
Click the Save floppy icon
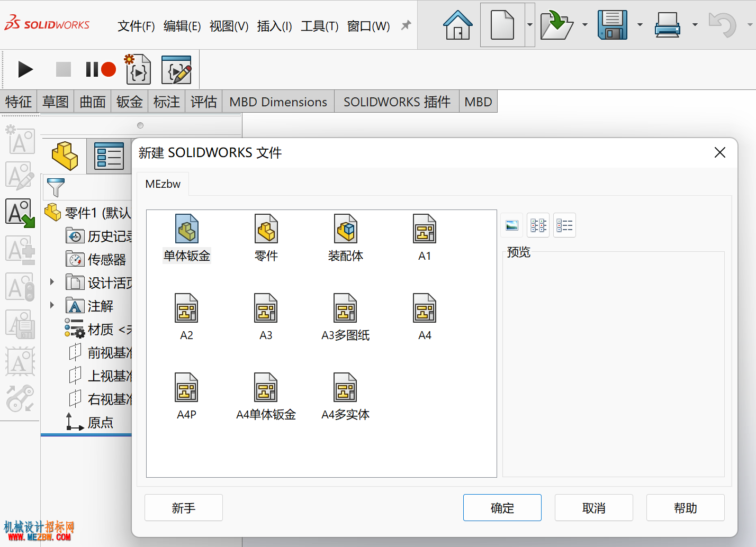point(613,25)
